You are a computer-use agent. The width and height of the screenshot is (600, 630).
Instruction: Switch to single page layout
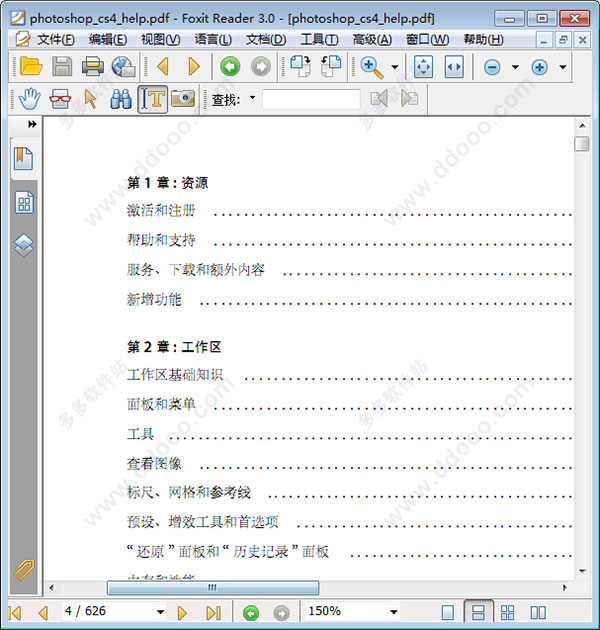click(x=448, y=613)
